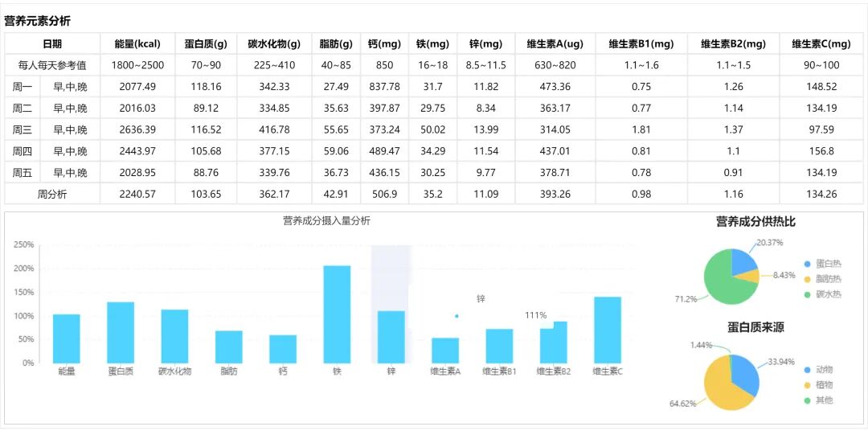The image size is (868, 435).
Task: Click weekly average 2240.57
Action: coord(137,195)
